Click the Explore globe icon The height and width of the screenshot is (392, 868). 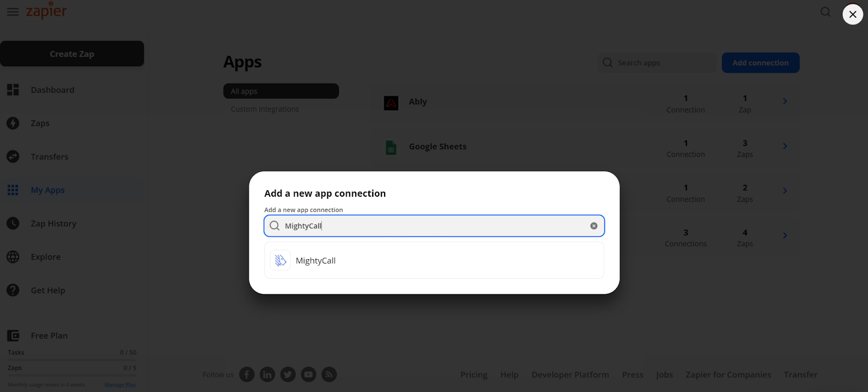pyautogui.click(x=13, y=257)
